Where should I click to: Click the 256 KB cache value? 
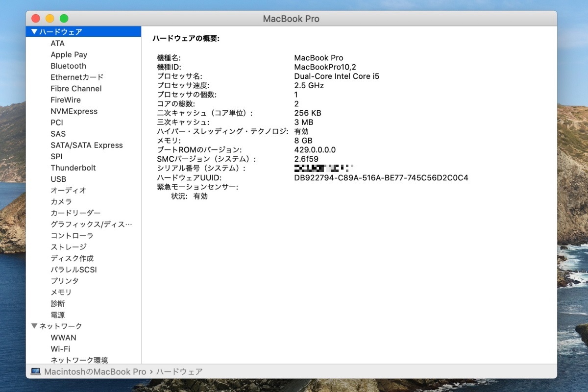click(x=308, y=113)
